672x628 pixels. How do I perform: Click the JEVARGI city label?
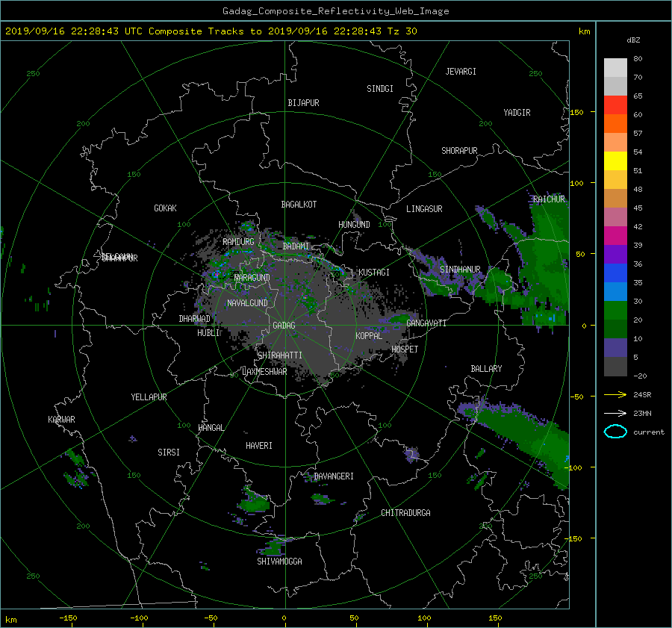[461, 72]
